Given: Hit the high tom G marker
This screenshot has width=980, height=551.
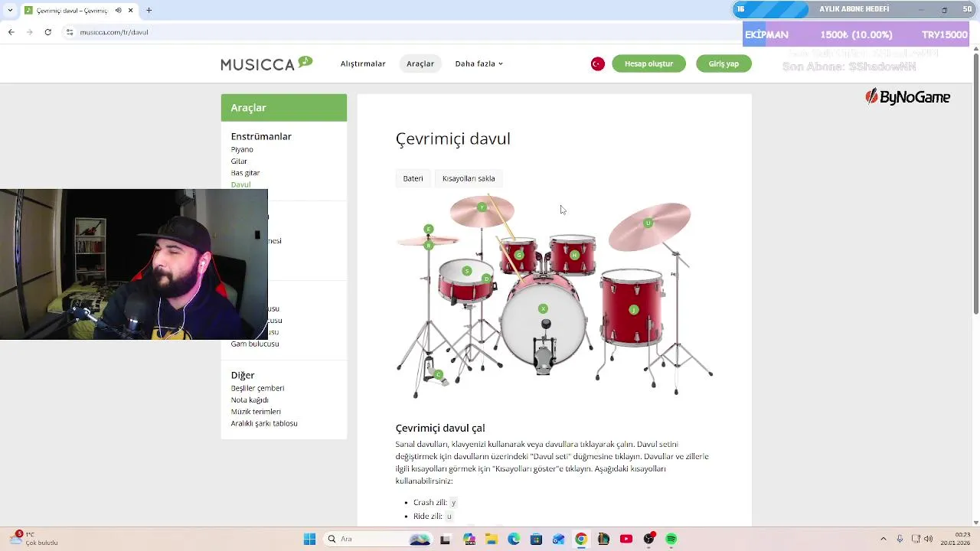Looking at the screenshot, I should click(519, 255).
